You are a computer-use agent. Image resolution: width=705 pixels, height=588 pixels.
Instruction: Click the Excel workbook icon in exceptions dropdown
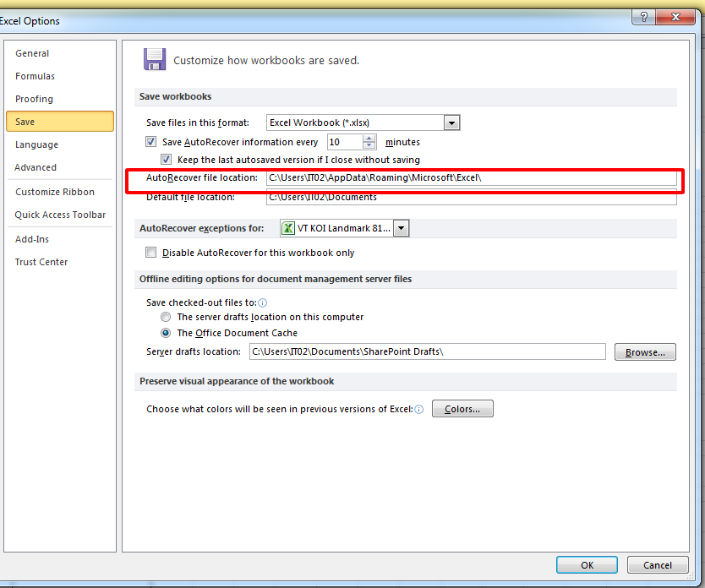pyautogui.click(x=288, y=228)
